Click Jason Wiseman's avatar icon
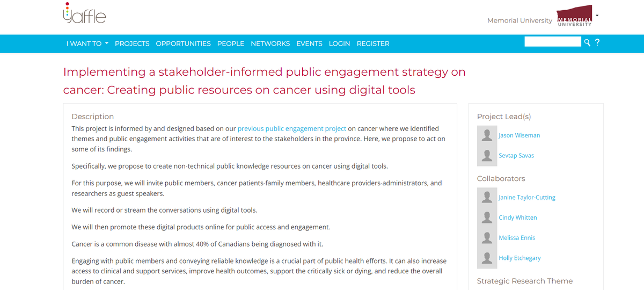This screenshot has width=644, height=290. [x=487, y=135]
